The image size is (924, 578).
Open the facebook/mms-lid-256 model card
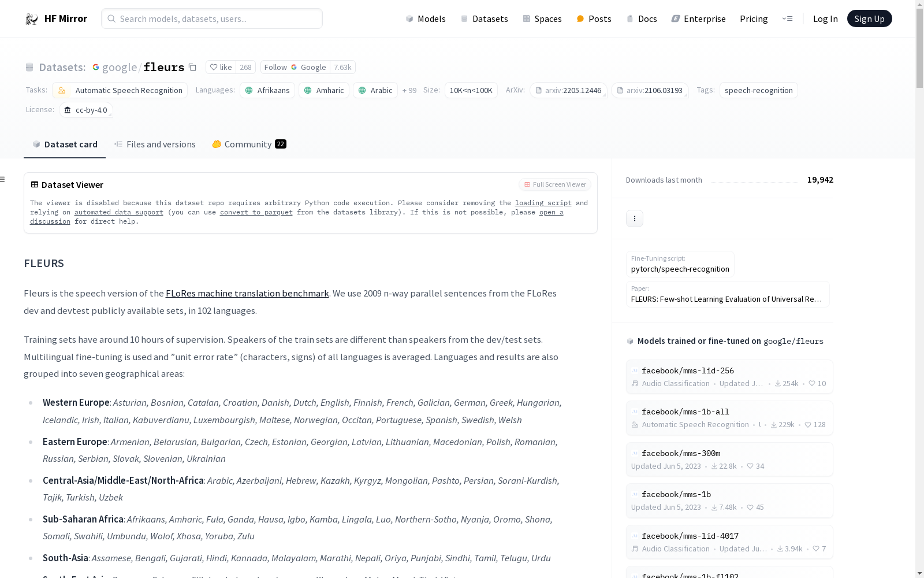tap(729, 377)
